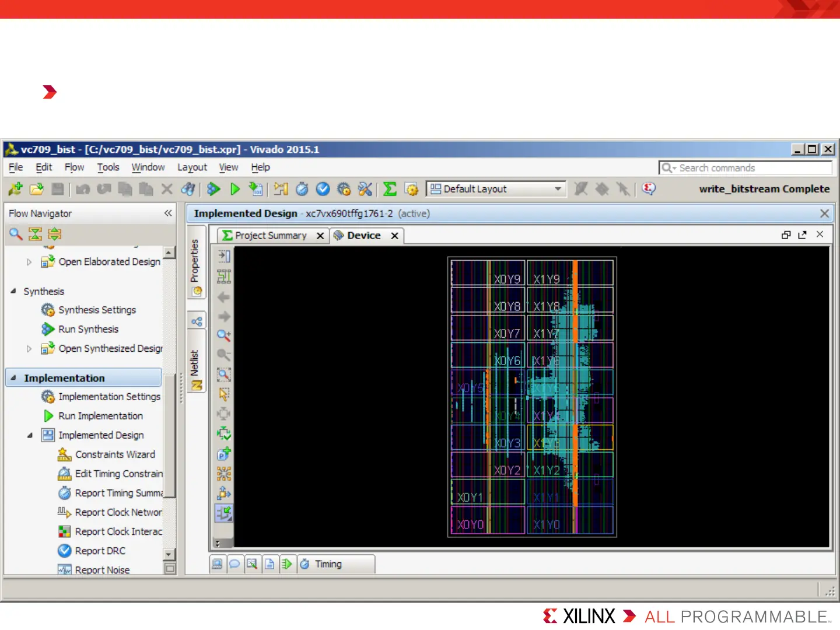Open Synthesis Settings
The width and height of the screenshot is (840, 630).
point(97,310)
